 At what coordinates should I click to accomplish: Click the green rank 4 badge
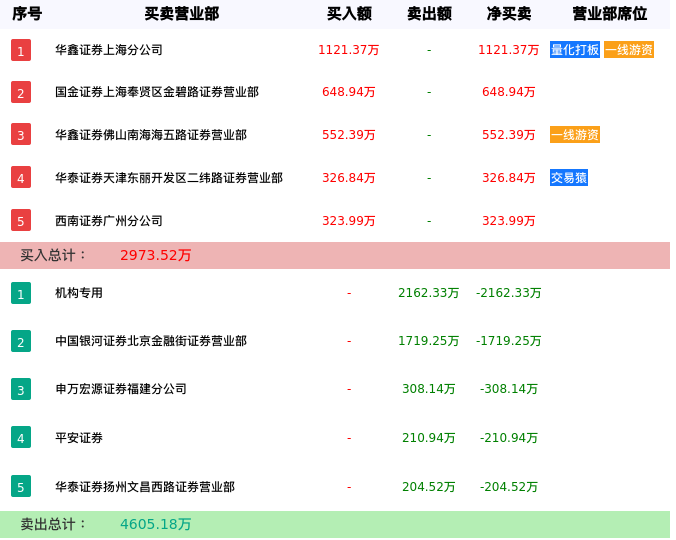click(x=21, y=437)
